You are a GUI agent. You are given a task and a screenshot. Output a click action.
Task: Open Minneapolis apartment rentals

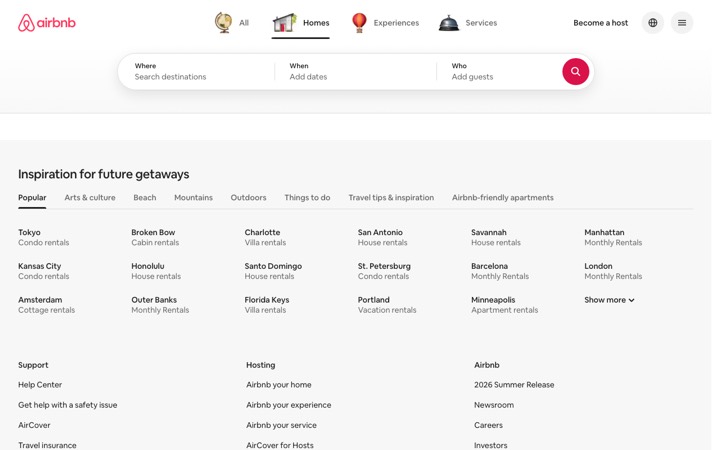coord(505,305)
